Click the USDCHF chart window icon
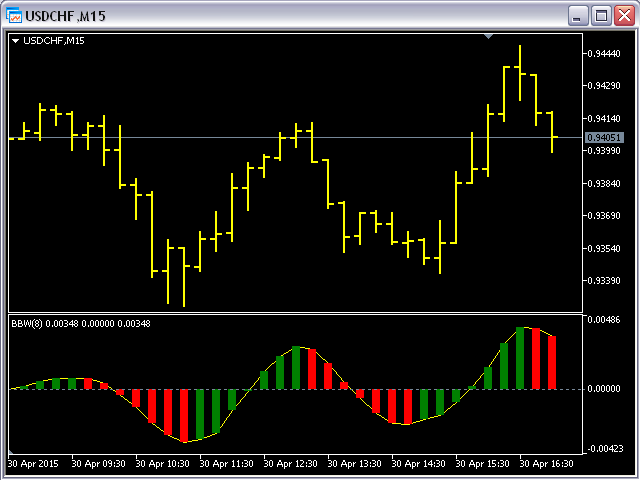Screen dimensions: 640x480 [14, 16]
